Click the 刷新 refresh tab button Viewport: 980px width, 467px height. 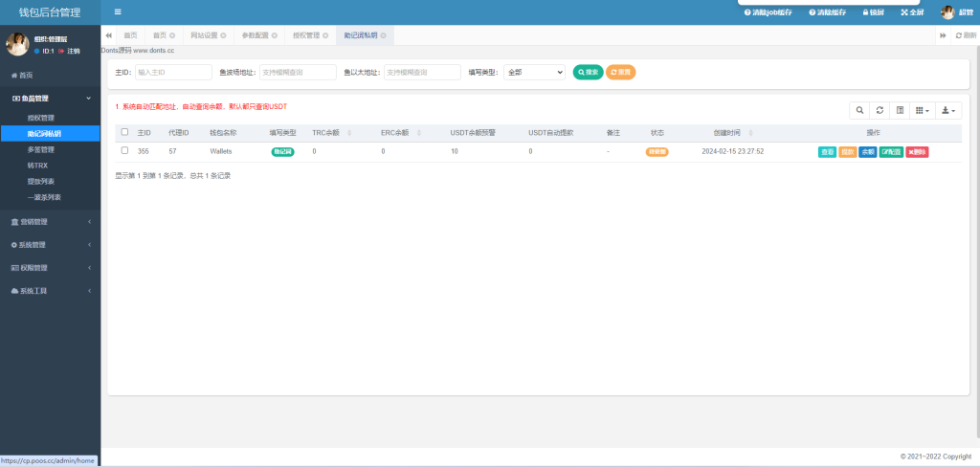[966, 35]
